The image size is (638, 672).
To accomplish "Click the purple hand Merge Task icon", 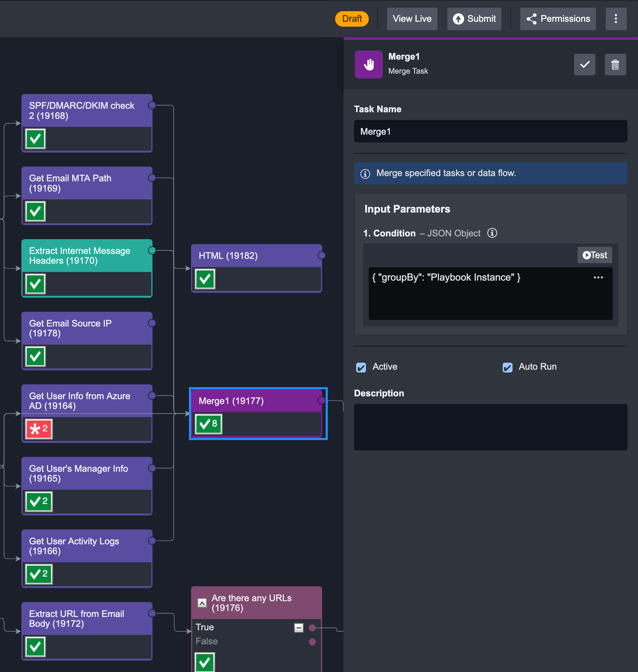I will (x=368, y=65).
